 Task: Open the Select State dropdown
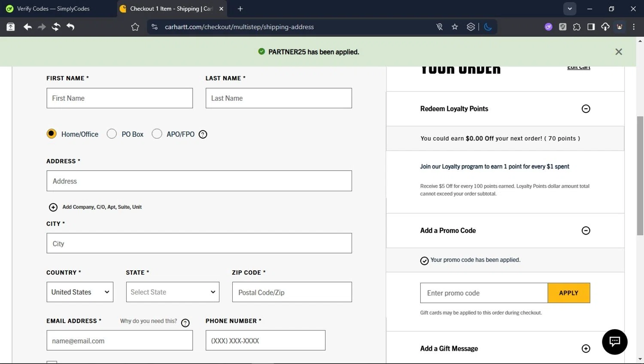[x=173, y=292]
